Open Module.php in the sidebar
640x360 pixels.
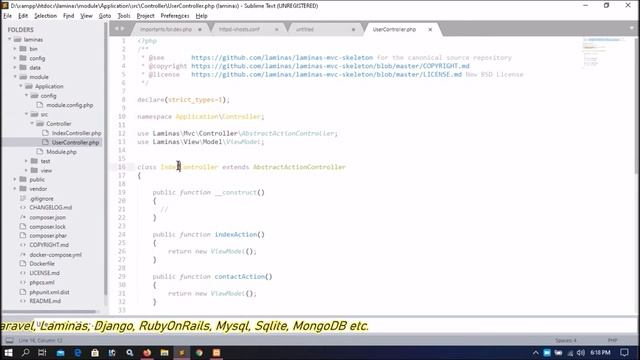(61, 152)
